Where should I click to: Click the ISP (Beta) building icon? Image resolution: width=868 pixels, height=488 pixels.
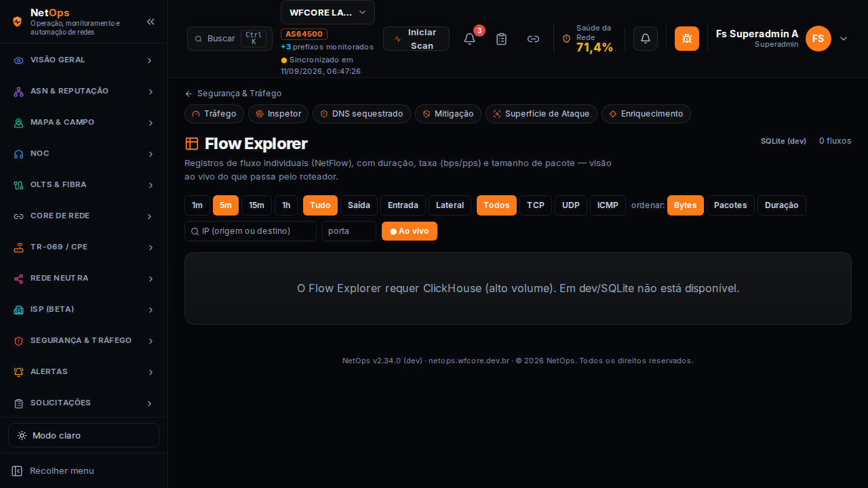19,310
